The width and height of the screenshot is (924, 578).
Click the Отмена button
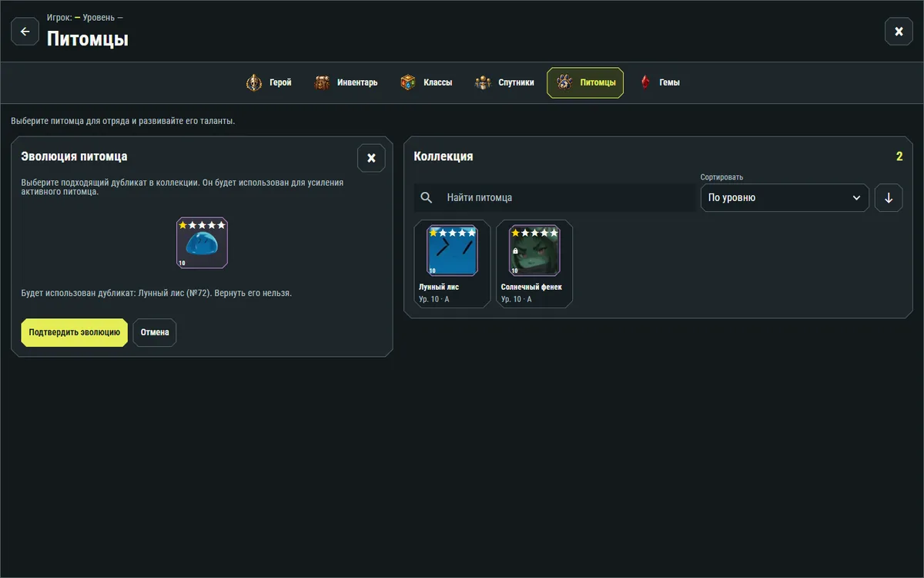[x=155, y=333]
